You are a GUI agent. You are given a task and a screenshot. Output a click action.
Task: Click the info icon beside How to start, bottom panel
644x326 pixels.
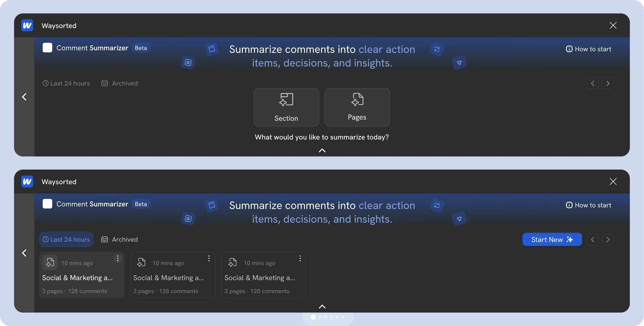coord(569,205)
